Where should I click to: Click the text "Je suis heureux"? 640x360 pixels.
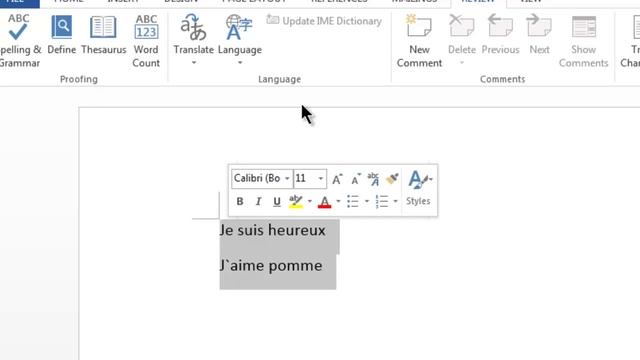click(273, 231)
